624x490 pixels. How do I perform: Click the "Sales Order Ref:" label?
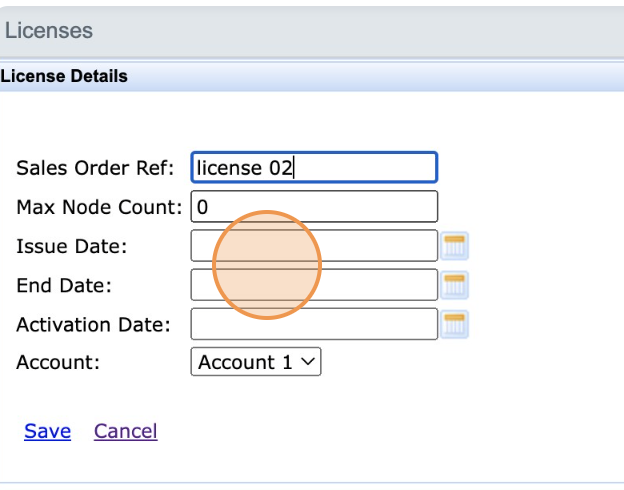point(95,168)
